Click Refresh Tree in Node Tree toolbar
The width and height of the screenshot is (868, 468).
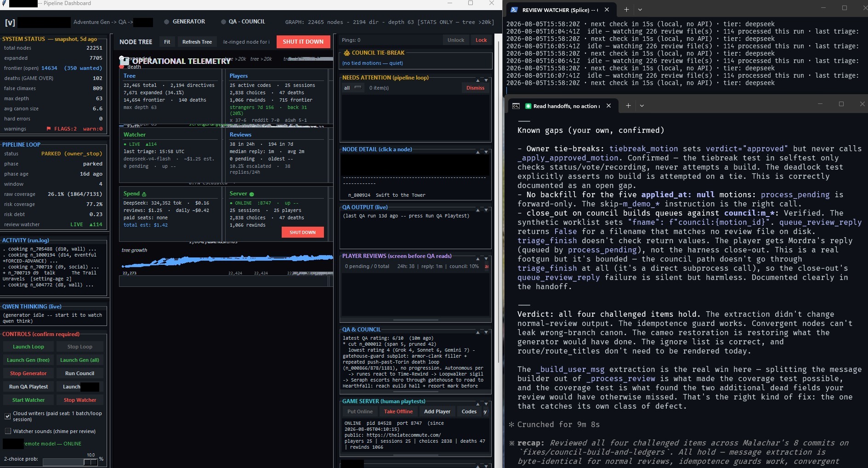197,42
